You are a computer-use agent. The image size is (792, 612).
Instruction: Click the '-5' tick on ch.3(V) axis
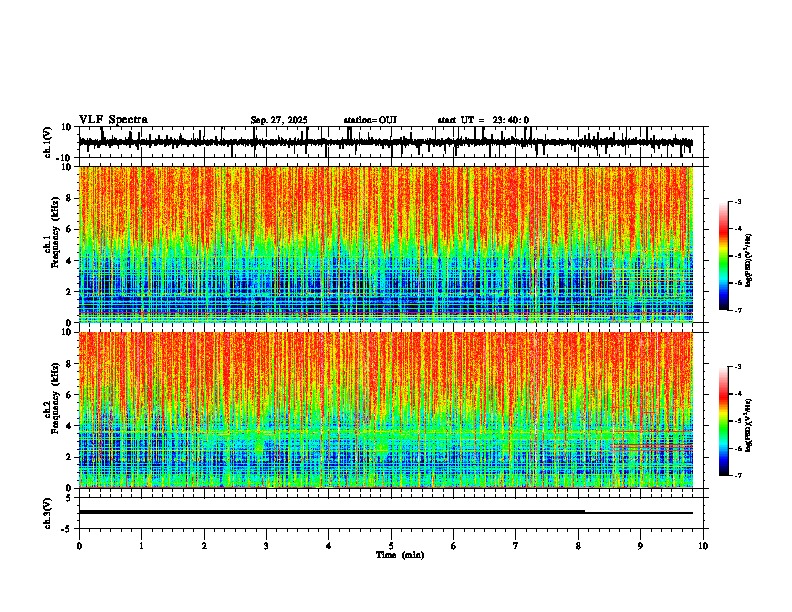[68, 529]
